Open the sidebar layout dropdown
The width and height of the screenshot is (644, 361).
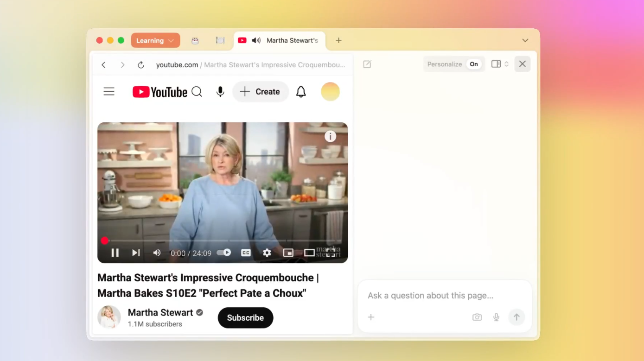tap(500, 64)
